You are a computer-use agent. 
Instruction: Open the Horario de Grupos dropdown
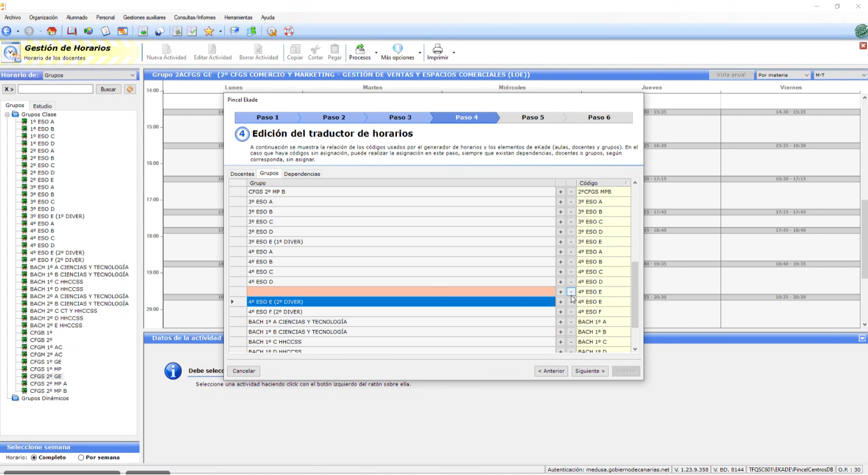coord(89,75)
